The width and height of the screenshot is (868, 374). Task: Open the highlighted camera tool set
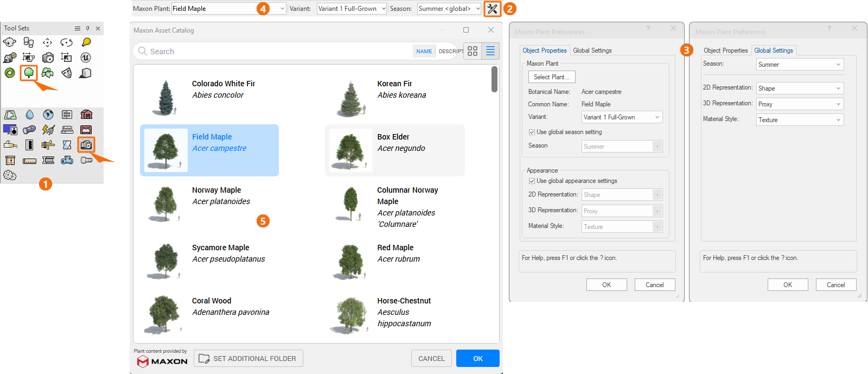[86, 144]
